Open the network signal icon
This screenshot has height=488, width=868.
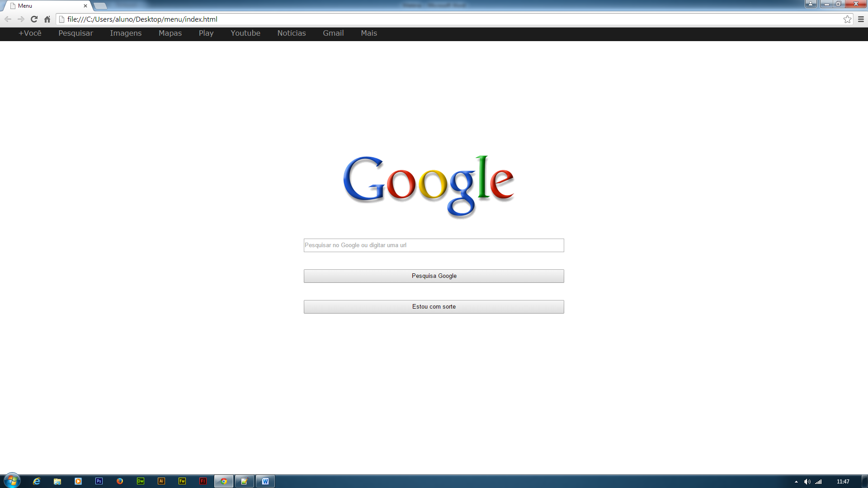pyautogui.click(x=818, y=482)
